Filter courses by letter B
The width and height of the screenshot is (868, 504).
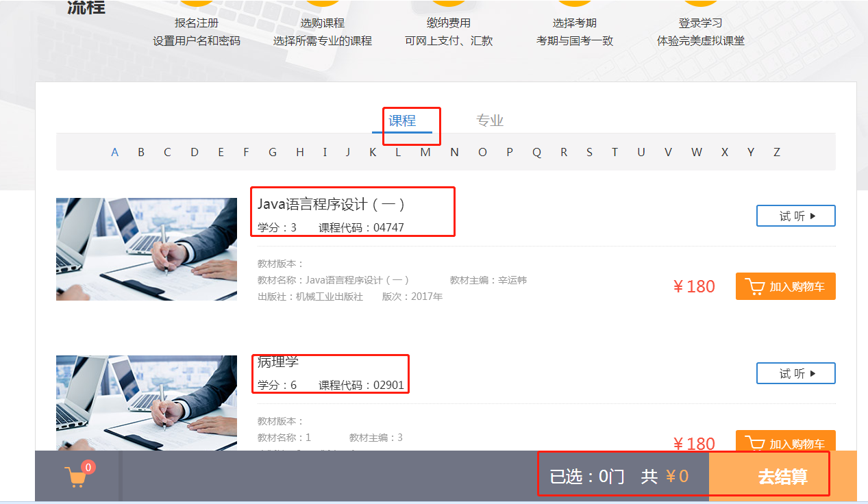tap(141, 152)
